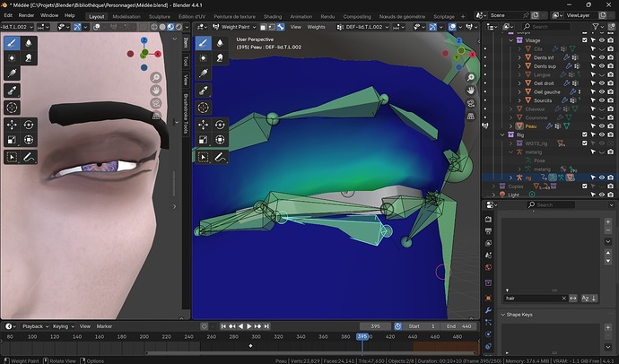Disable render for the Light object
Viewport: 619px width, 364px height.
pyautogui.click(x=610, y=195)
